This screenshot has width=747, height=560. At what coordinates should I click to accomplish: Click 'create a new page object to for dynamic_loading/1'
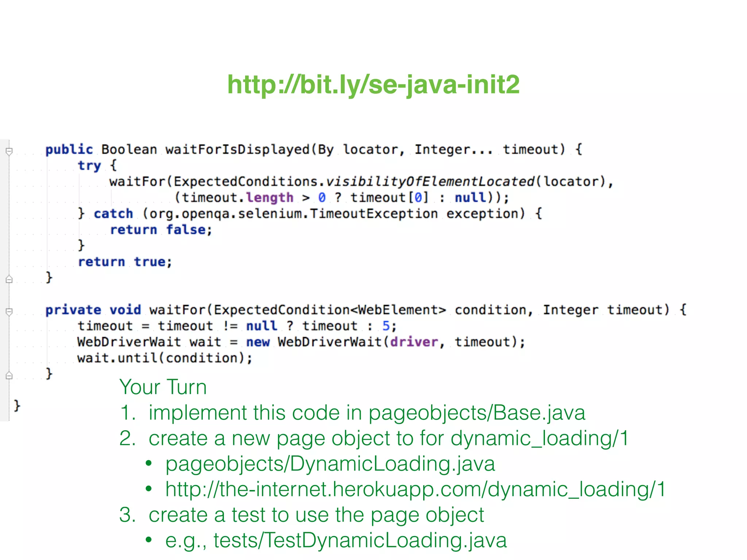pos(388,439)
